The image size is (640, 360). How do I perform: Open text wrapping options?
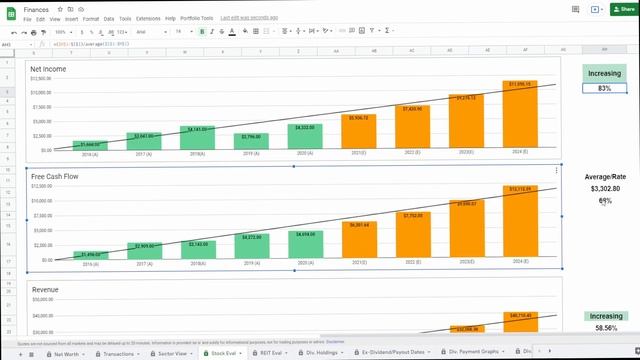point(313,31)
